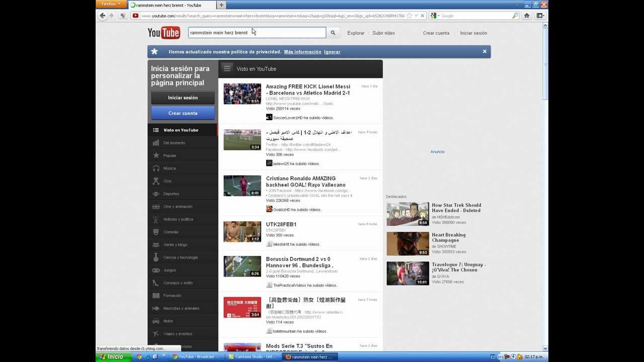
Task: Click the guide menu icon beside Visto en YouTube
Action: pos(227,68)
